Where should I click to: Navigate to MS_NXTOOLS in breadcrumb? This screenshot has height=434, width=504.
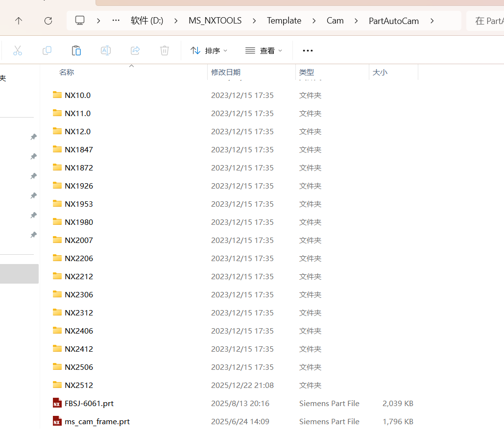[x=215, y=21]
